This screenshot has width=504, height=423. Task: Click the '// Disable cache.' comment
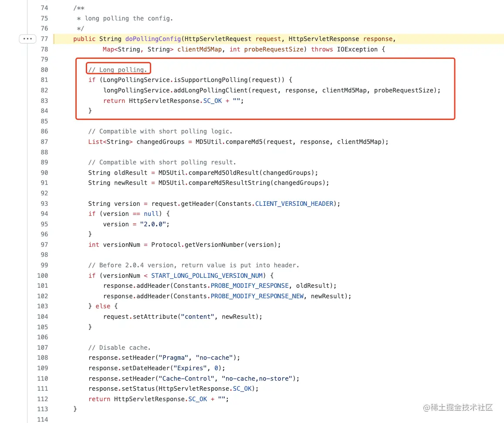(119, 348)
